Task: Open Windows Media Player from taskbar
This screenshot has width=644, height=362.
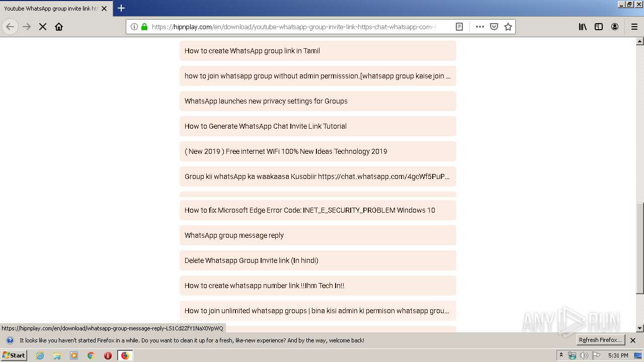Action: coord(74,355)
